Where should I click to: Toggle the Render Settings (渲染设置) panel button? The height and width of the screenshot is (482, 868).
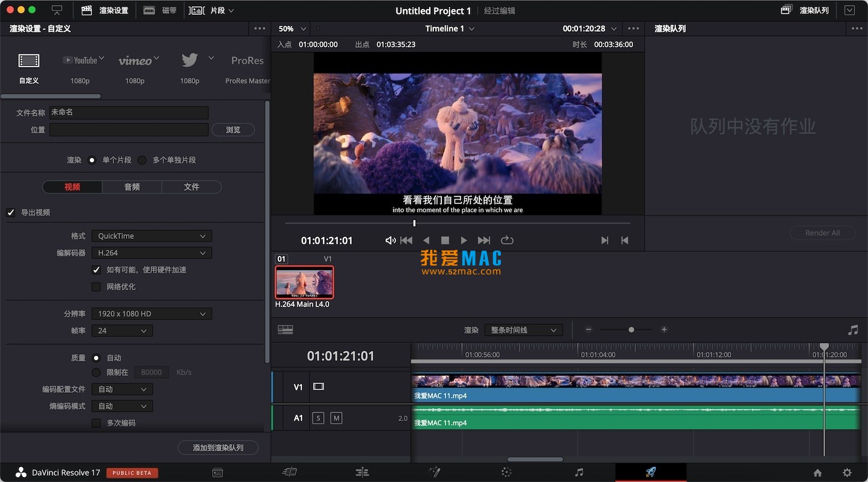pyautogui.click(x=105, y=10)
